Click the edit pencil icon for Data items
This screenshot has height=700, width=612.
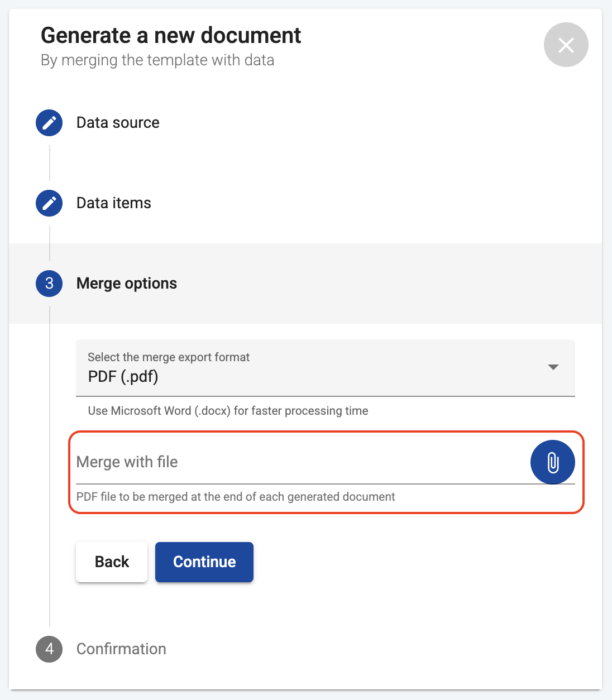tap(49, 203)
